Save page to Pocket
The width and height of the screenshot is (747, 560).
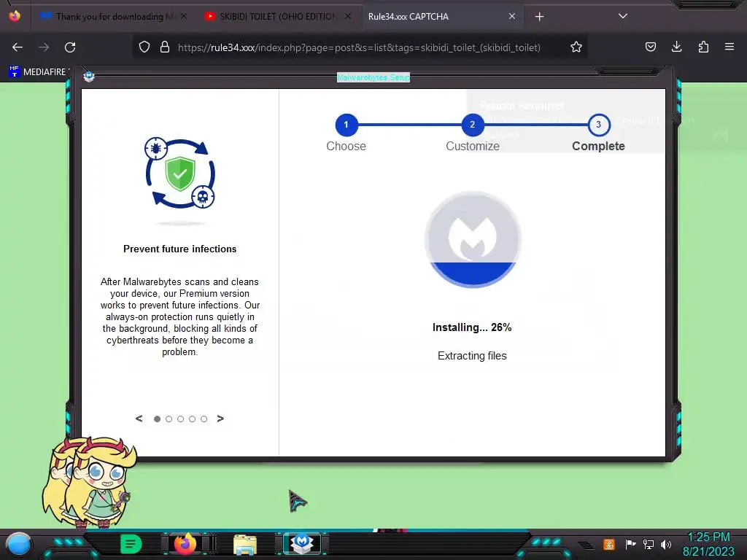coord(650,47)
